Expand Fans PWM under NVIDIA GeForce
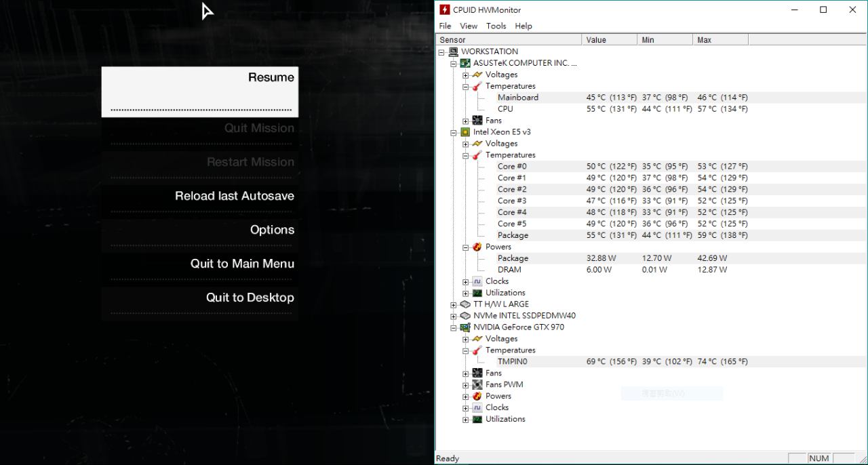This screenshot has height=465, width=868. 466,386
